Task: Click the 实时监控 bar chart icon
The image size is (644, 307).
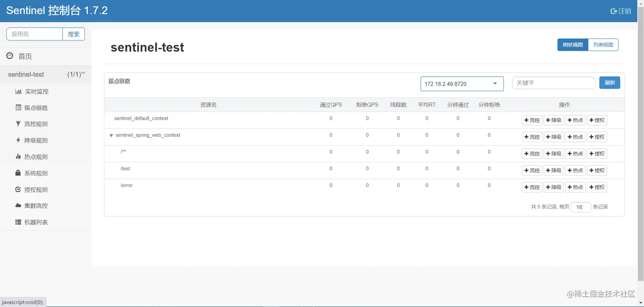Action: (x=18, y=92)
